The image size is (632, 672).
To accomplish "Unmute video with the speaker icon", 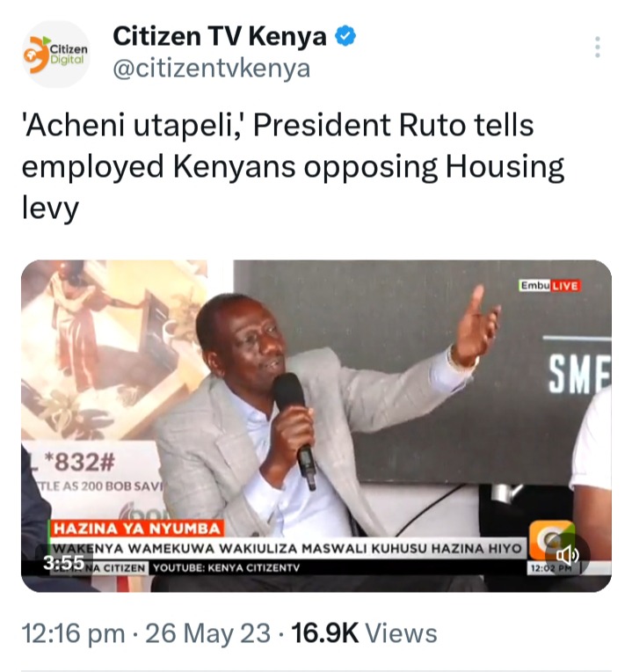I will [x=567, y=556].
